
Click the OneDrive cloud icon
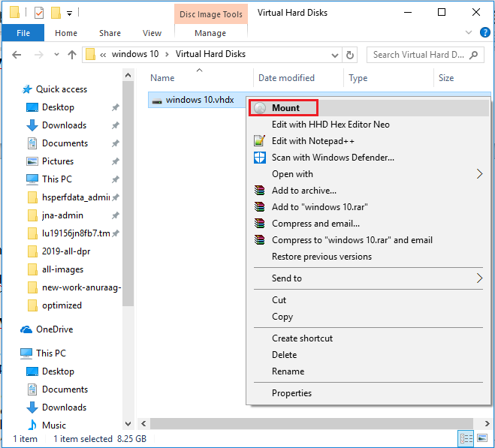pyautogui.click(x=26, y=329)
